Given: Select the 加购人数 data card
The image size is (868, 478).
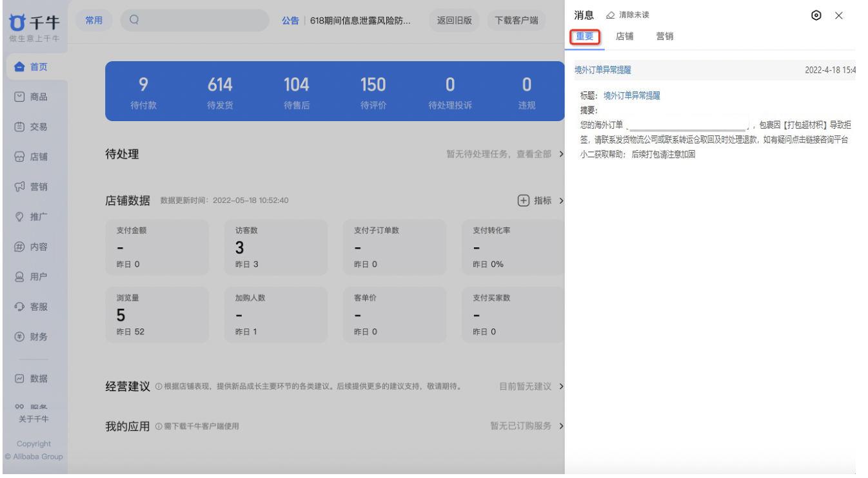Looking at the screenshot, I should tap(276, 315).
